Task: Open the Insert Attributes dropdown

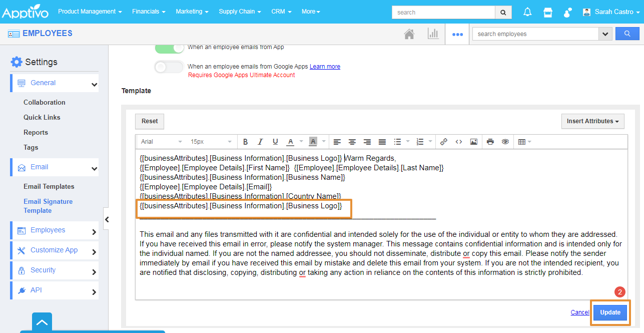Action: [x=593, y=121]
